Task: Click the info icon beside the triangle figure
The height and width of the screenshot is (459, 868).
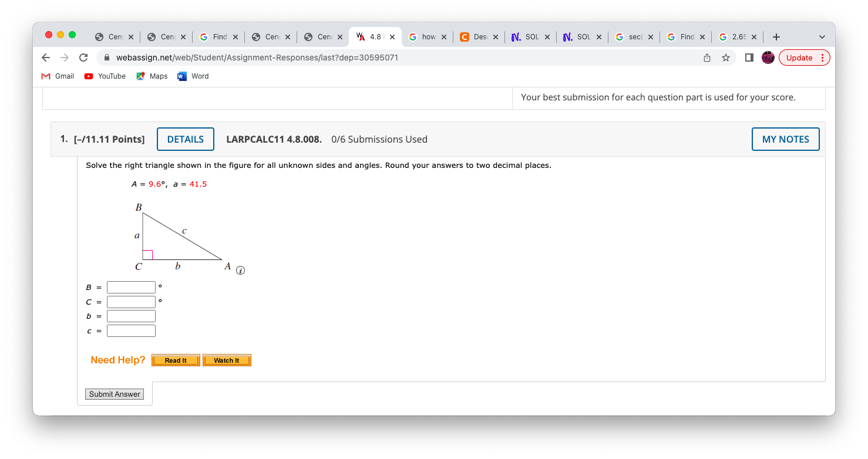Action: (x=240, y=270)
